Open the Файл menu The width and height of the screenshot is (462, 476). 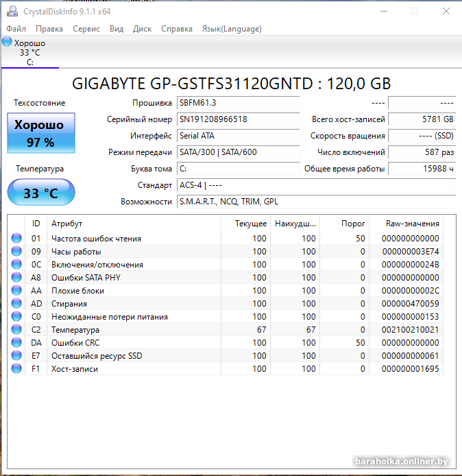click(x=16, y=29)
